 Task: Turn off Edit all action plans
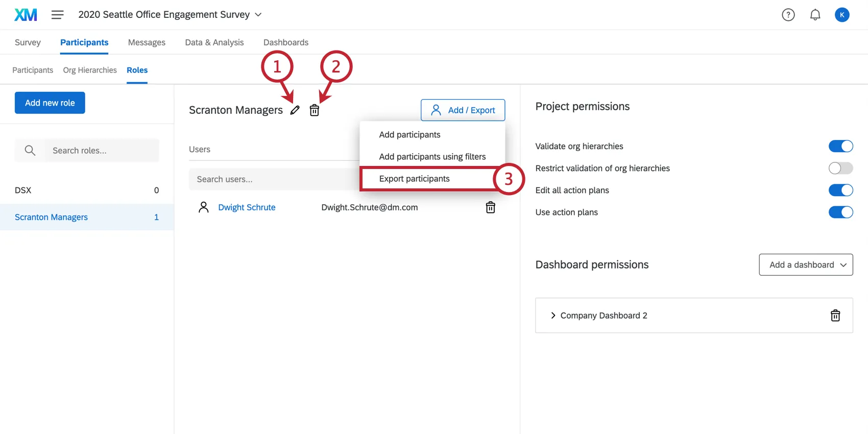pyautogui.click(x=840, y=190)
